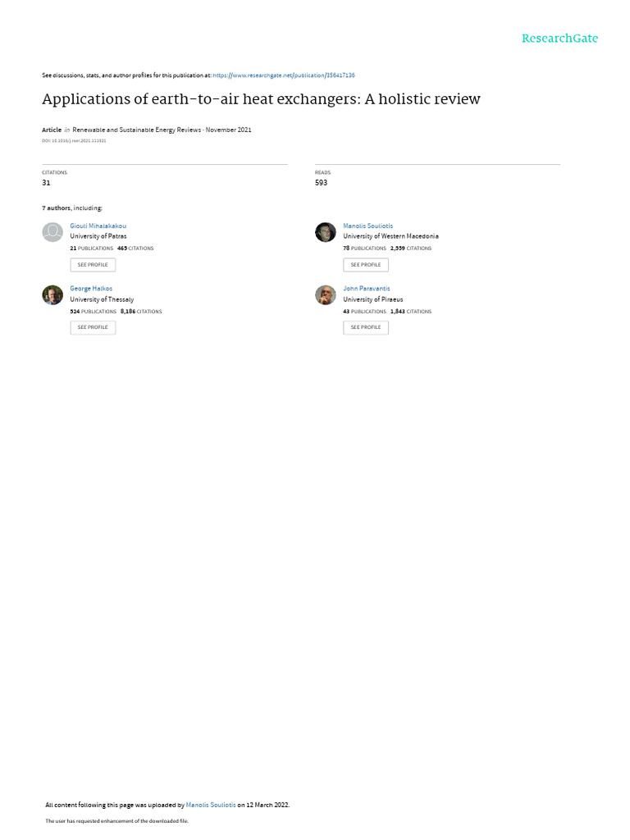Click See Profile under University of Western Macedonia
Viewport: 630px width, 840px height.
click(366, 265)
